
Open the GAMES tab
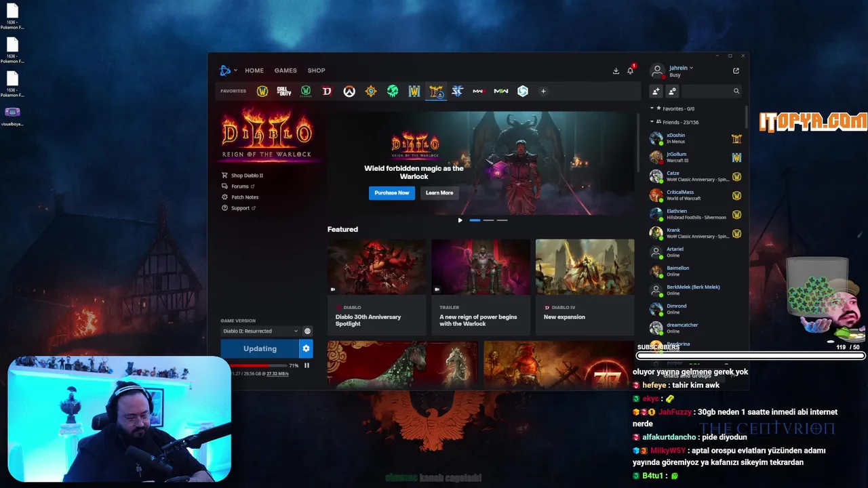pyautogui.click(x=285, y=70)
